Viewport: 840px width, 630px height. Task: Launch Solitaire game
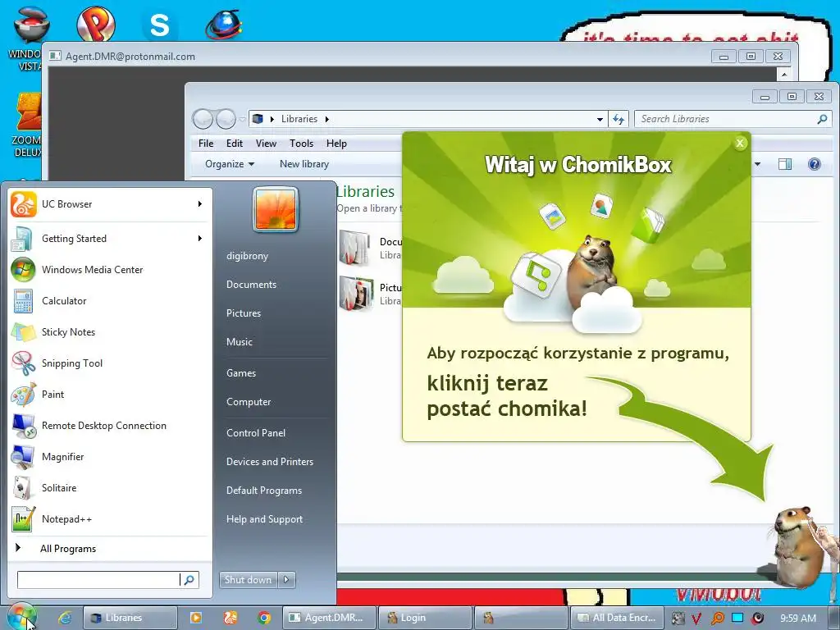[110, 487]
